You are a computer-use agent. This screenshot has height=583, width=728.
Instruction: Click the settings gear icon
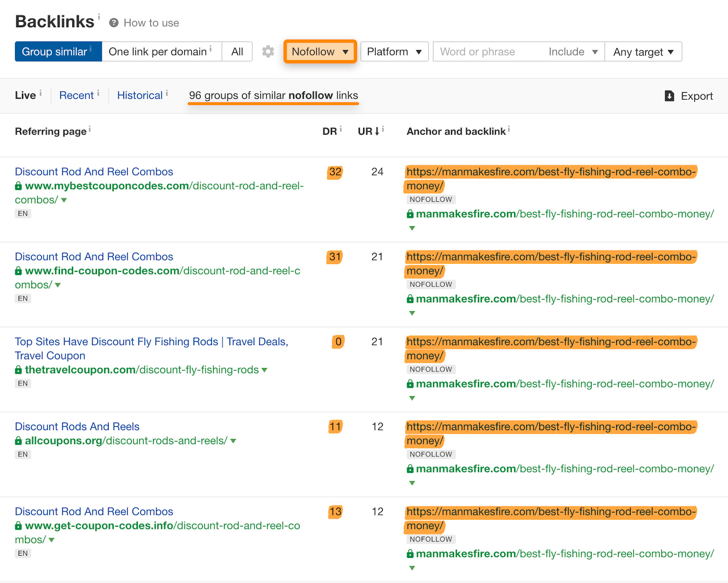[x=268, y=51]
